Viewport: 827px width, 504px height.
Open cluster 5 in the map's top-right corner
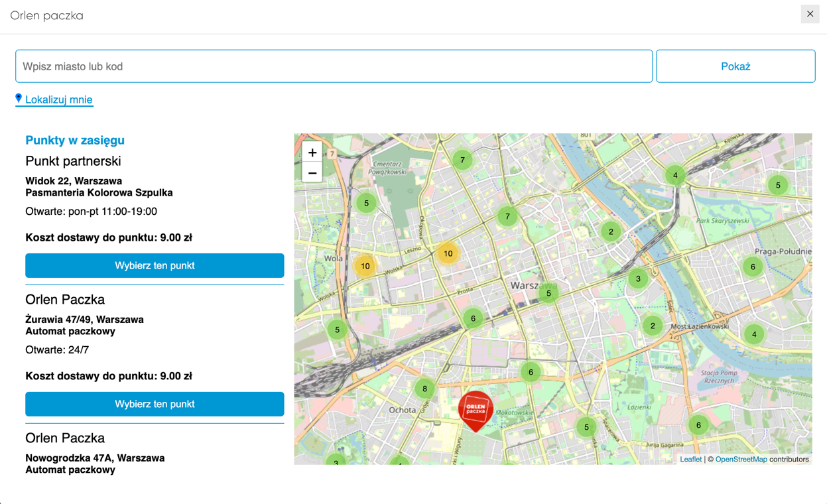[x=778, y=185]
